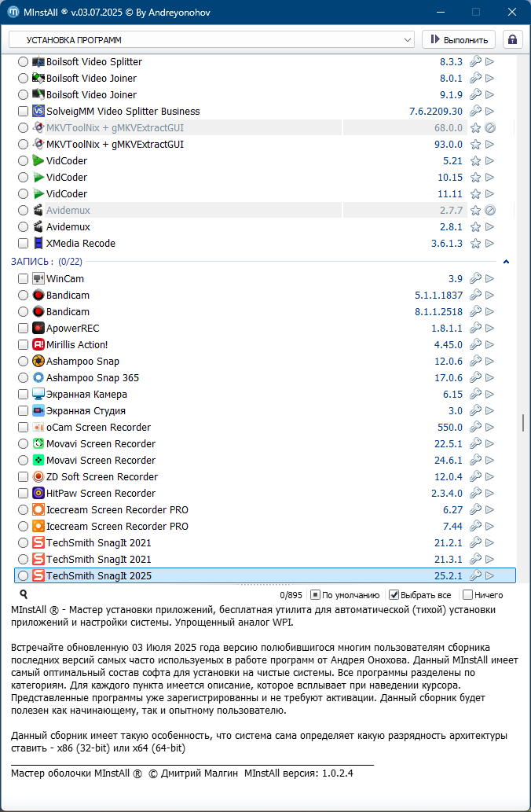Uncheck the Выбрать все checkbox

[394, 595]
